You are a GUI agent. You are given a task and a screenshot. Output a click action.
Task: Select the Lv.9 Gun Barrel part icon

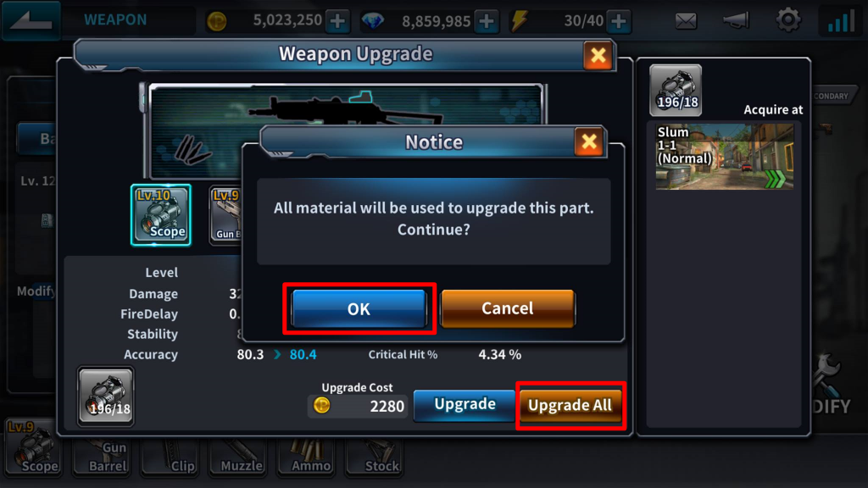click(x=225, y=214)
